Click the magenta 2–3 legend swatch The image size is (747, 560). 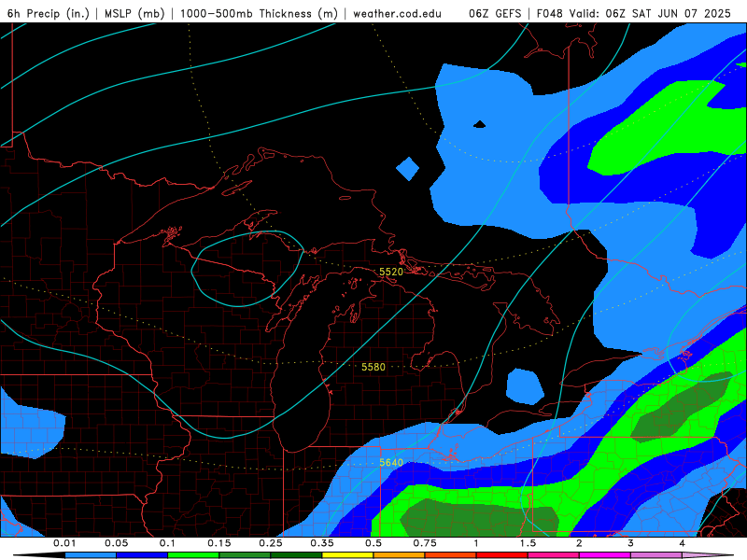pyautogui.click(x=605, y=555)
